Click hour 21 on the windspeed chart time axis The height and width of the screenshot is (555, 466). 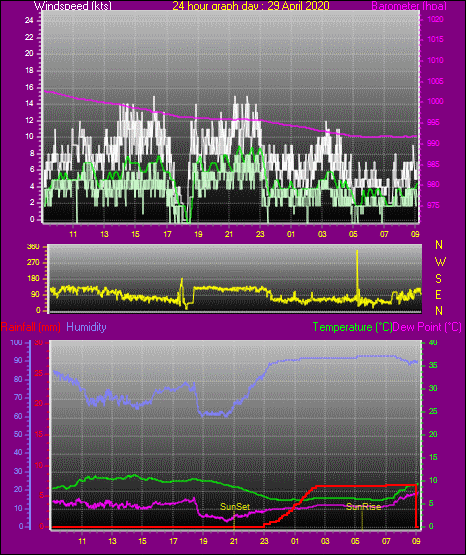point(229,234)
